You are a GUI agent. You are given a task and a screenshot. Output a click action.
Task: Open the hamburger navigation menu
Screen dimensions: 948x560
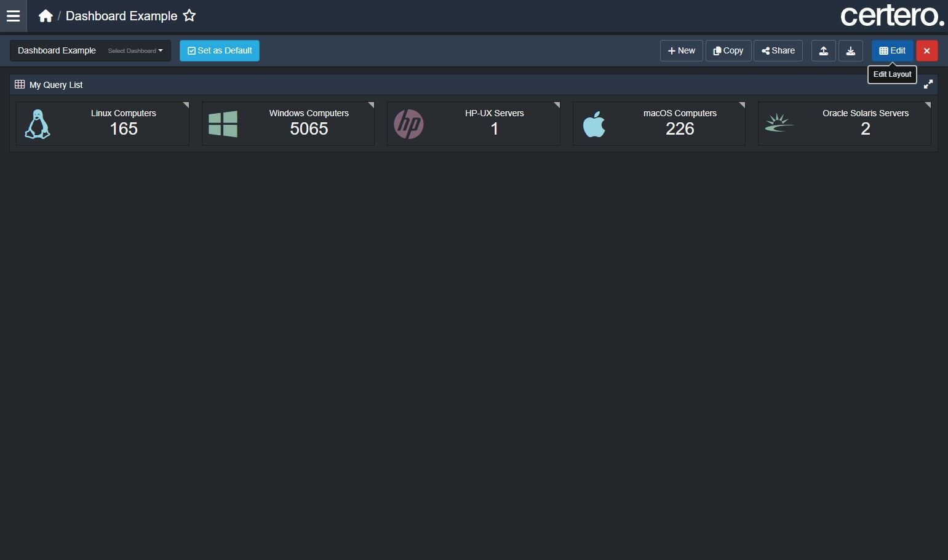13,16
